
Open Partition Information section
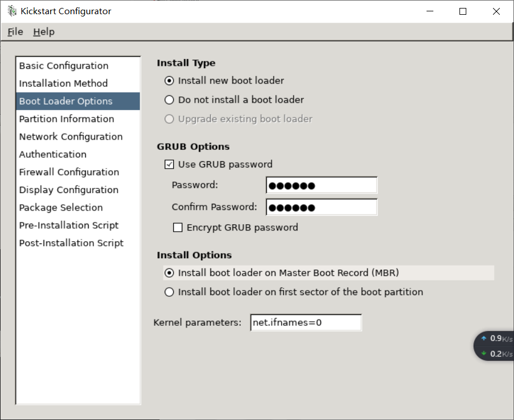coord(78,119)
